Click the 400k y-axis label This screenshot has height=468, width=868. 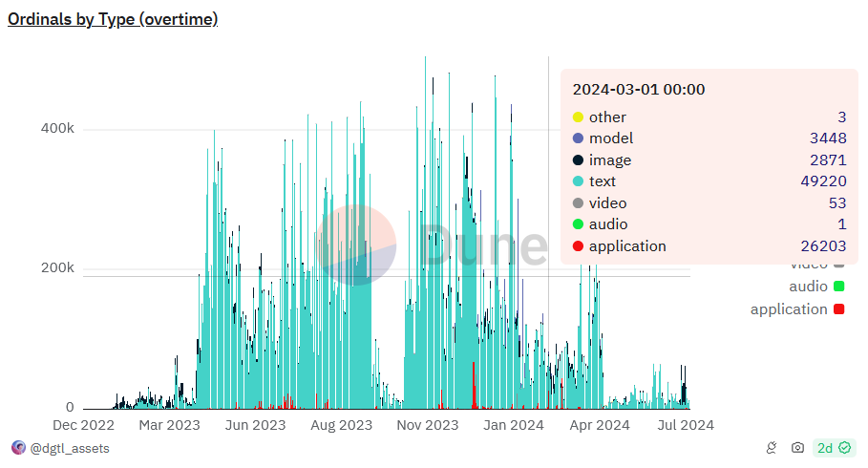pyautogui.click(x=57, y=129)
